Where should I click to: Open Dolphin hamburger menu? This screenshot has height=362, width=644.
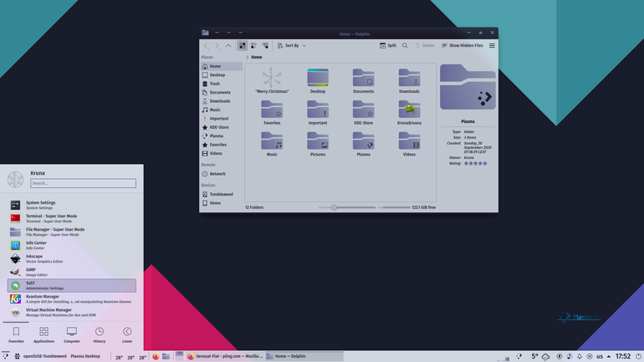click(x=492, y=45)
